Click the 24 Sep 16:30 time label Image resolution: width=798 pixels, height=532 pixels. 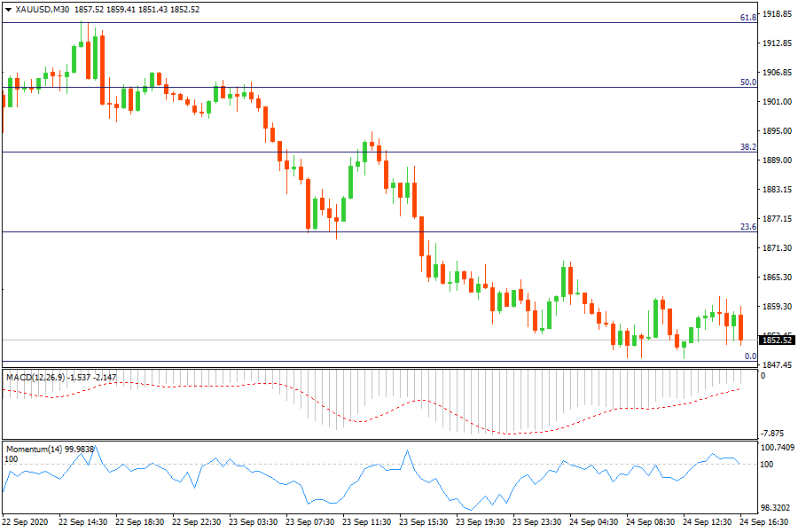pyautogui.click(x=765, y=523)
